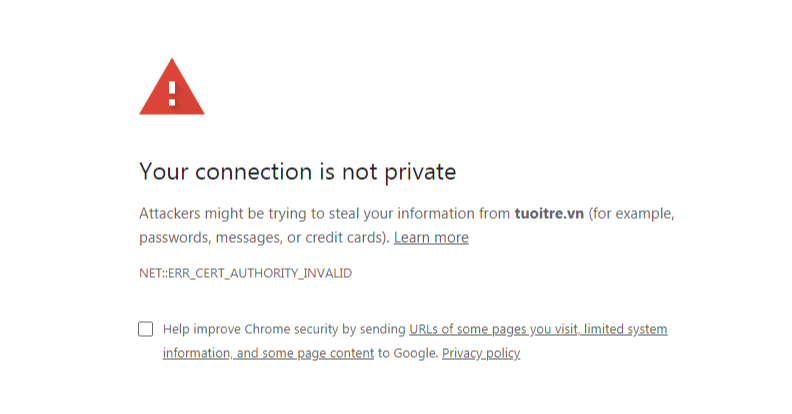
Task: Click the "URLs of some pages you visit" link
Action: [494, 329]
